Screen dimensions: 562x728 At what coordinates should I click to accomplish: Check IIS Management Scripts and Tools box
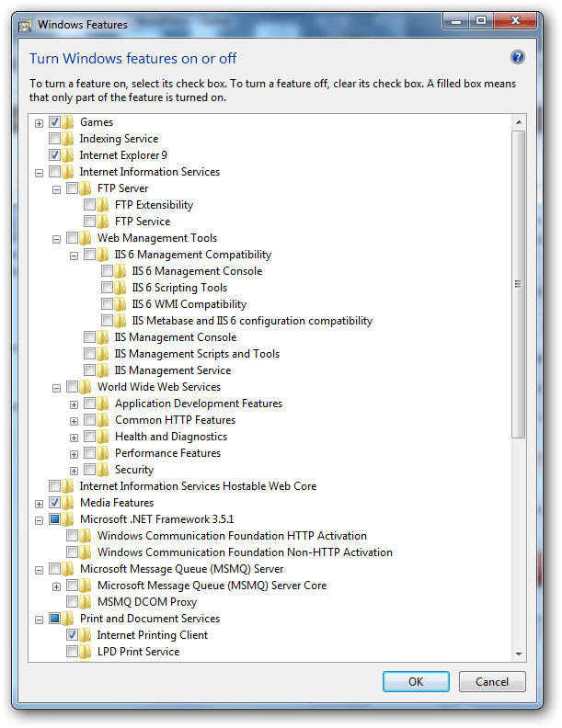89,354
